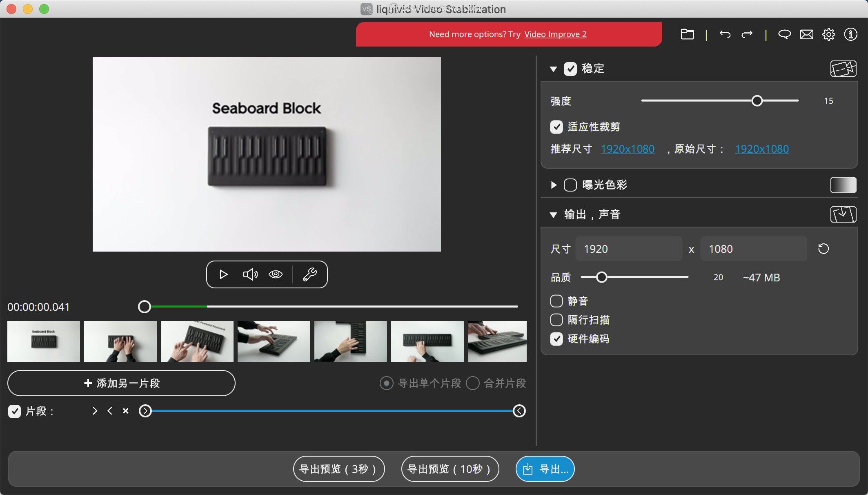The image size is (868, 495).
Task: Click the width field showing 1920
Action: pos(629,249)
